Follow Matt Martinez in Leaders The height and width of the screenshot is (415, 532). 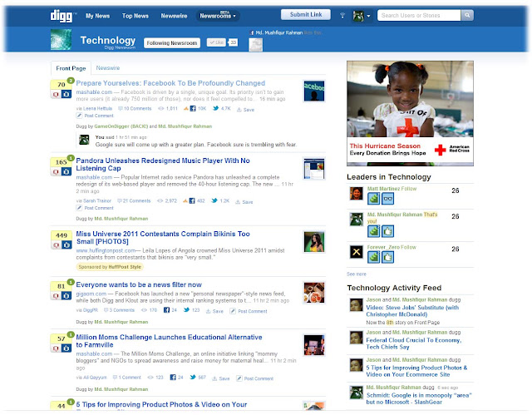coord(408,189)
